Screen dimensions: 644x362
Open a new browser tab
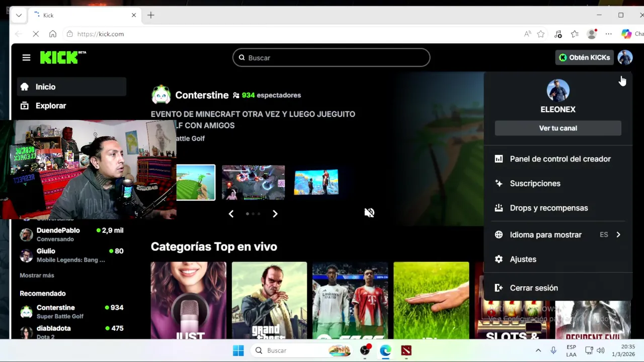[x=151, y=15]
